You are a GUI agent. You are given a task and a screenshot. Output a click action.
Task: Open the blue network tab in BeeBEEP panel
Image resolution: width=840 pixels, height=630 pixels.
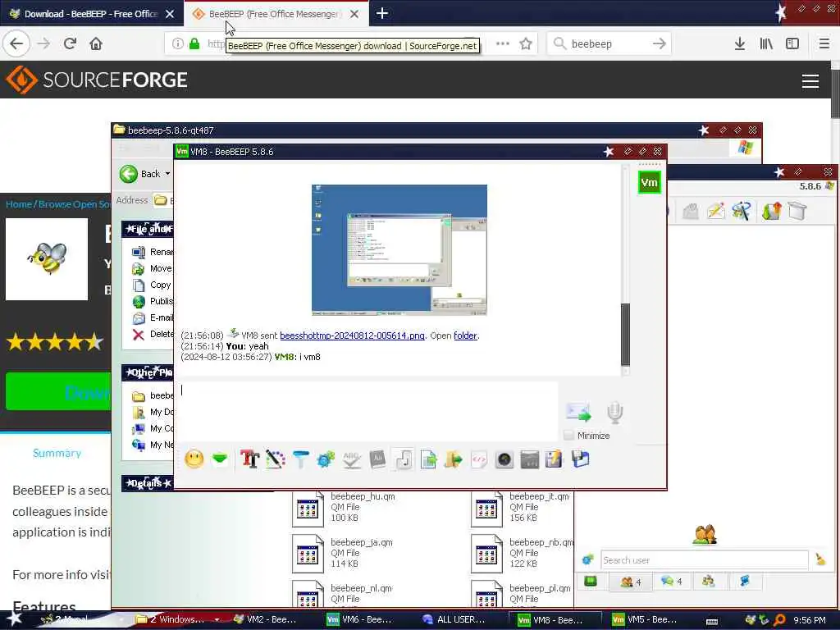[745, 582]
